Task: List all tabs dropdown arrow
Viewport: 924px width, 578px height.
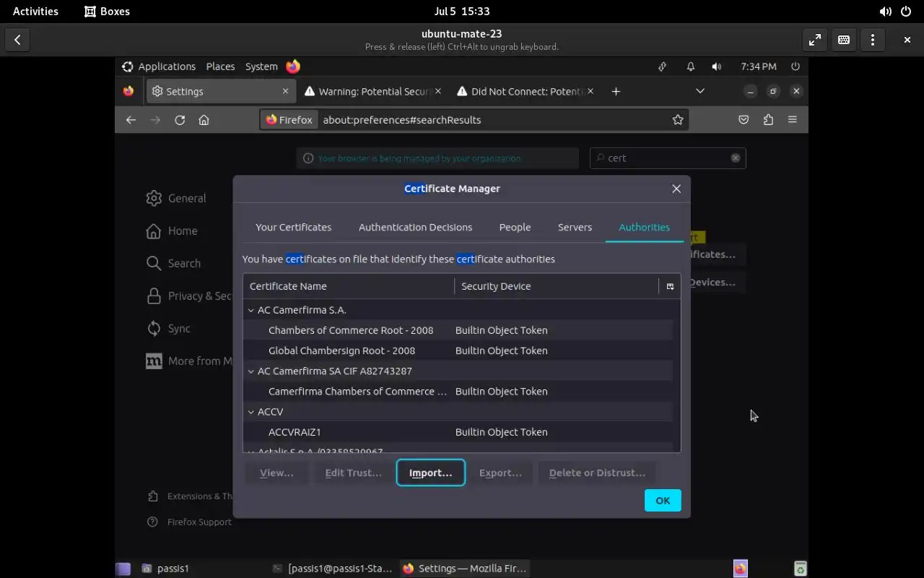Action: 699,91
